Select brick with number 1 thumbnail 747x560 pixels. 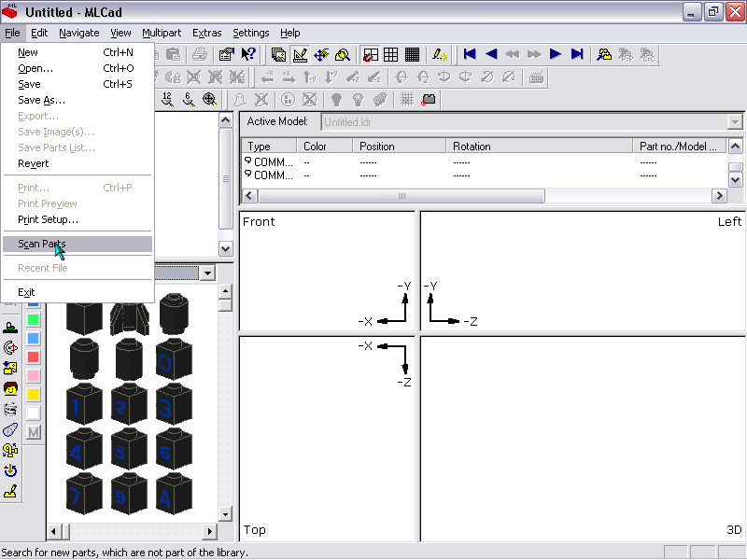pyautogui.click(x=84, y=405)
